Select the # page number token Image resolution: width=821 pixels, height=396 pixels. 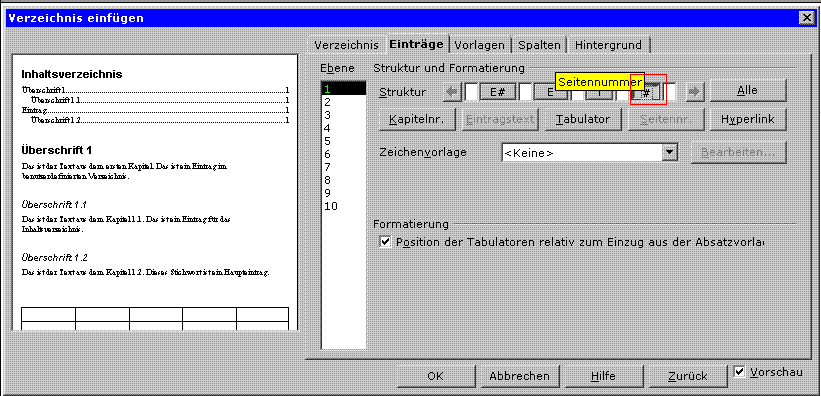coord(647,92)
